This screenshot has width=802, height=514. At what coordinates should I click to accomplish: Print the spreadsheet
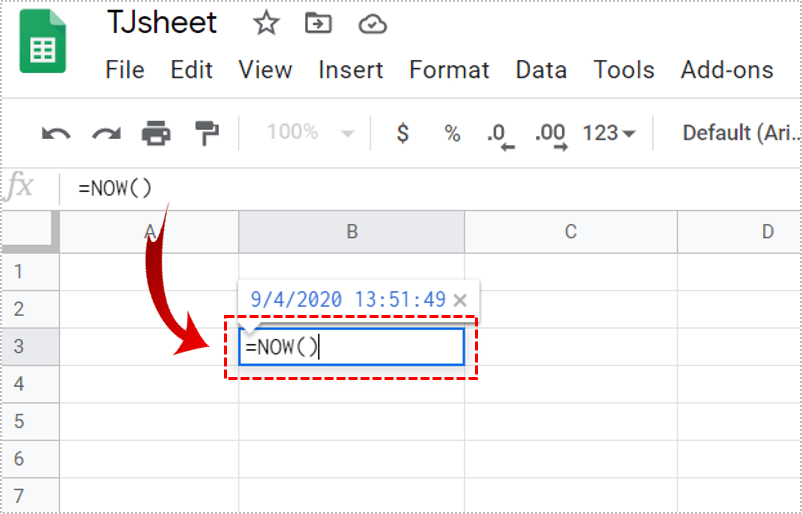[x=156, y=133]
